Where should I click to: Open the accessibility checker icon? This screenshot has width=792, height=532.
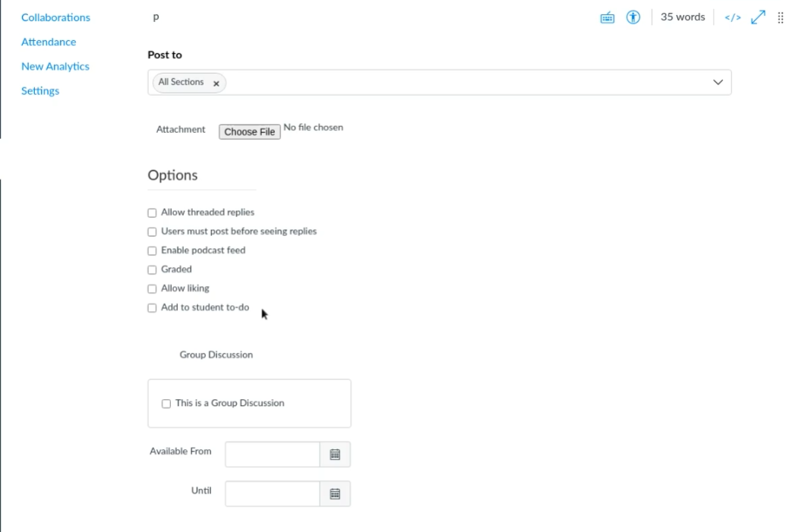tap(633, 17)
